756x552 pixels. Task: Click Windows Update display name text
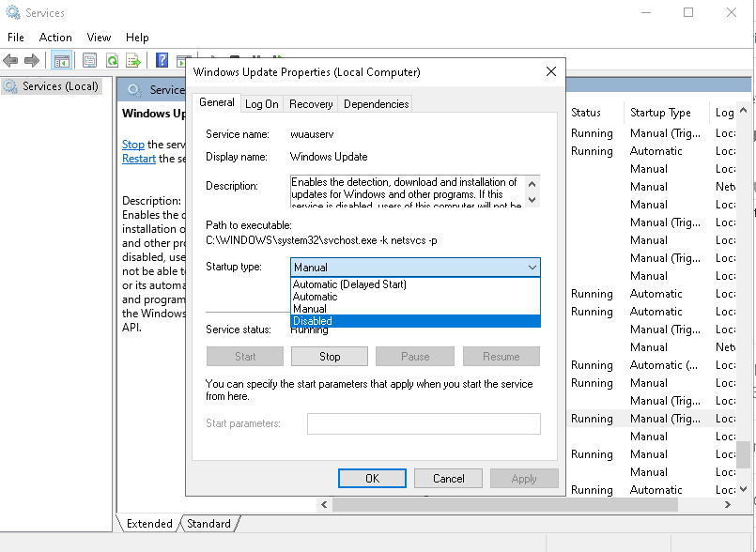[329, 157]
